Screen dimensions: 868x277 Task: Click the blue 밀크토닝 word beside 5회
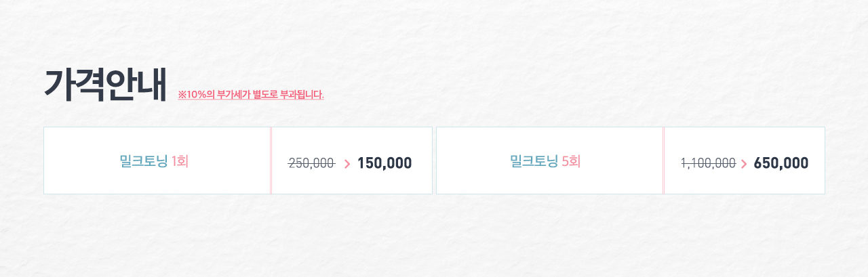(534, 161)
